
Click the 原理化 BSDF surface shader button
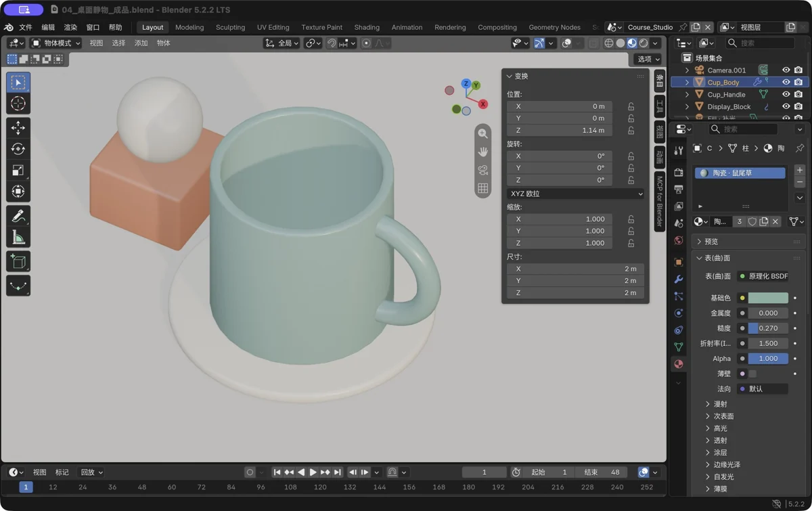pyautogui.click(x=763, y=276)
